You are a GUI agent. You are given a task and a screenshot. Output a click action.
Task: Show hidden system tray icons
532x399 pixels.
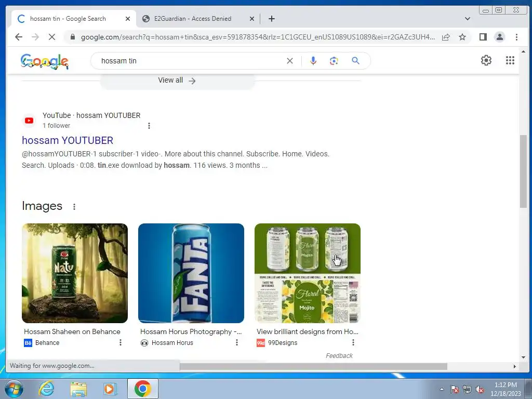click(x=442, y=389)
